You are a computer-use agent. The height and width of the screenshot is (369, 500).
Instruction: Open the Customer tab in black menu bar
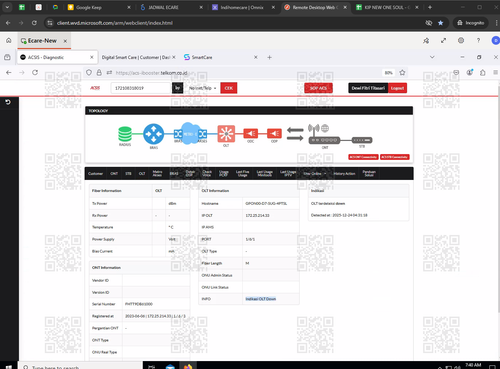tap(95, 173)
